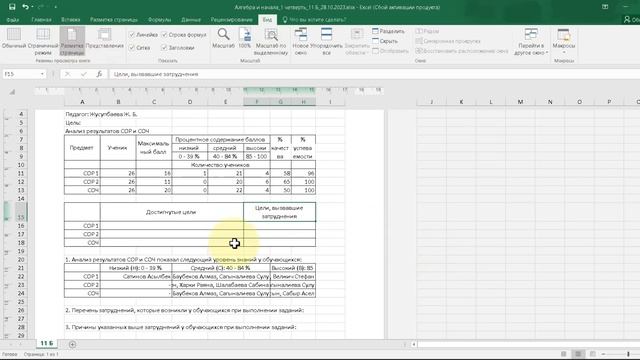Select column A header
The height and width of the screenshot is (360, 640).
(x=82, y=102)
